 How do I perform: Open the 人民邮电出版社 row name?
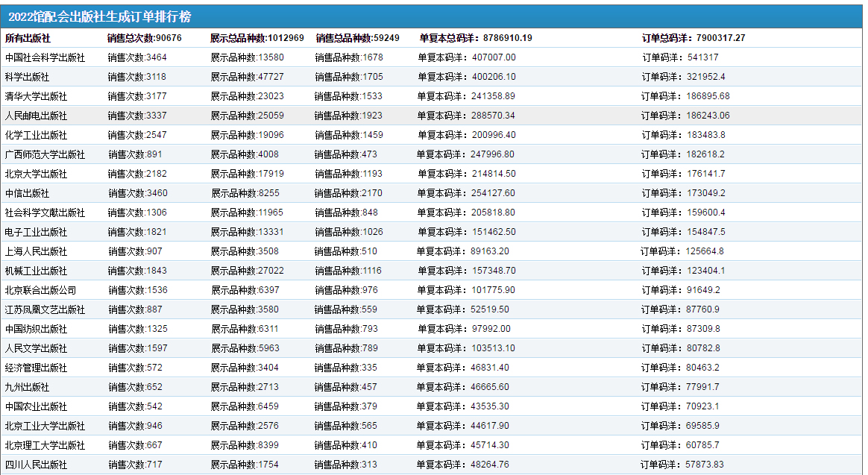(x=36, y=116)
